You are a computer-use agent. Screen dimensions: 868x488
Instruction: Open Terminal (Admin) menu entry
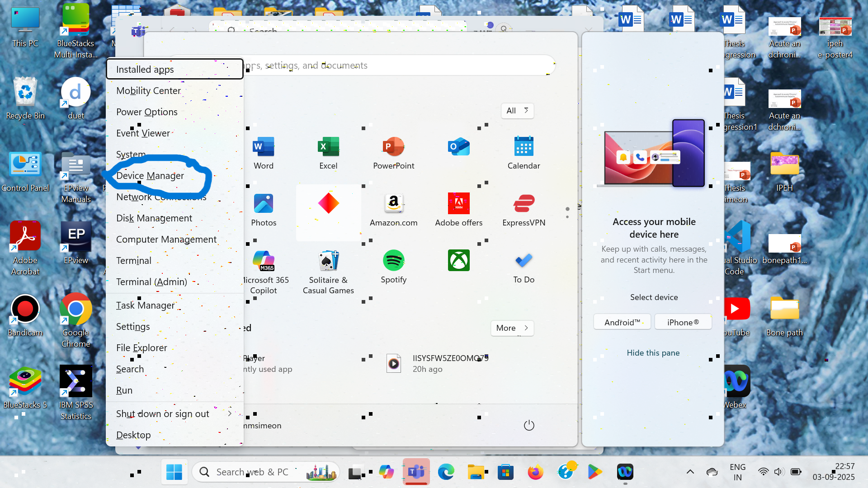point(151,282)
